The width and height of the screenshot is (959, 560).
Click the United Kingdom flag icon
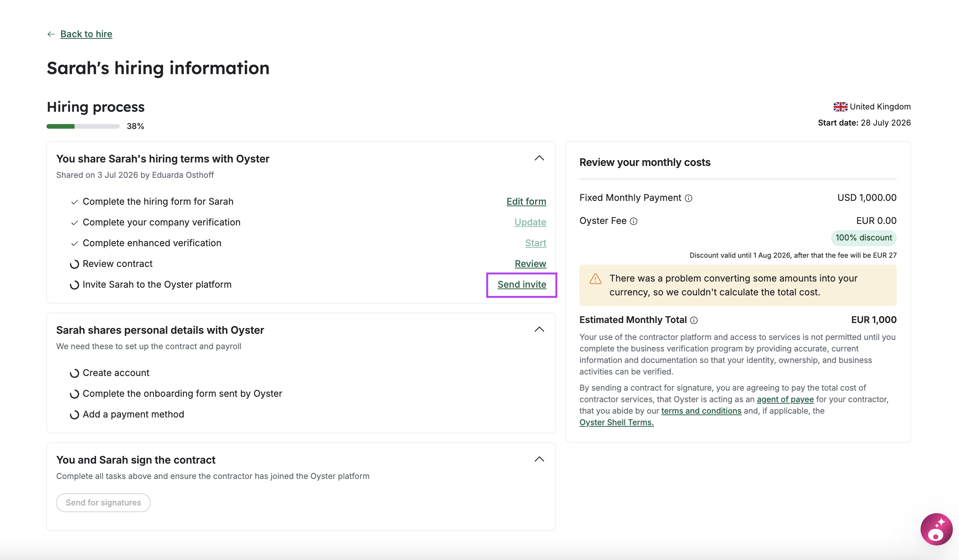pyautogui.click(x=840, y=107)
